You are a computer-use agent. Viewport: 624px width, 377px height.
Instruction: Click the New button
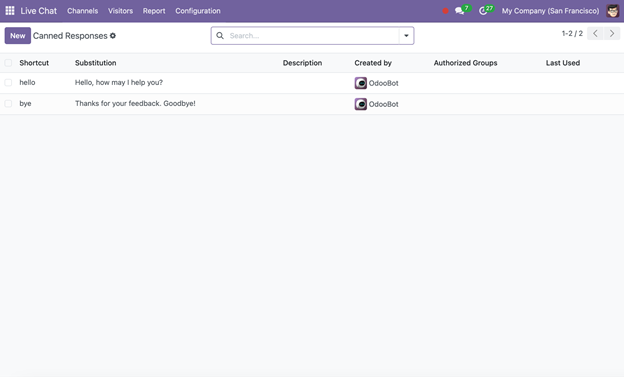(18, 36)
